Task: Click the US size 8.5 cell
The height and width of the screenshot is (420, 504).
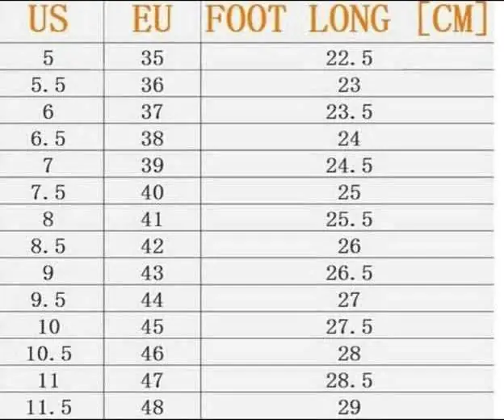Action: pos(48,246)
